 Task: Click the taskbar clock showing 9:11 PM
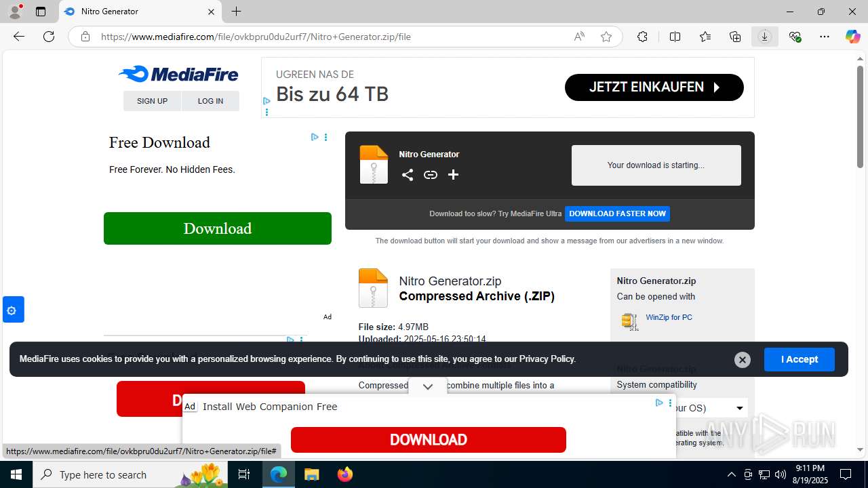810,474
